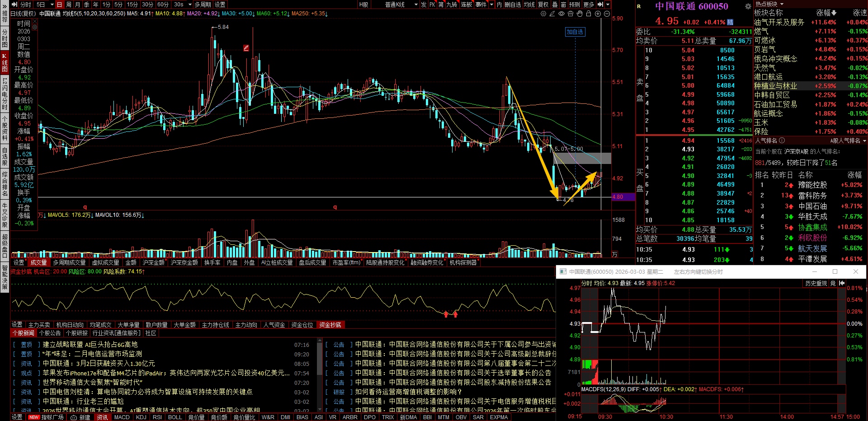This screenshot has width=868, height=421.
Task: Click the collapse arrow icon left of 分时
Action: pyautogui.click(x=15, y=5)
